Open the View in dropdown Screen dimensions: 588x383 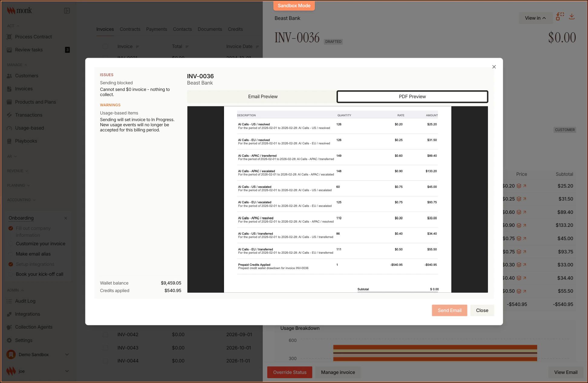coord(535,18)
